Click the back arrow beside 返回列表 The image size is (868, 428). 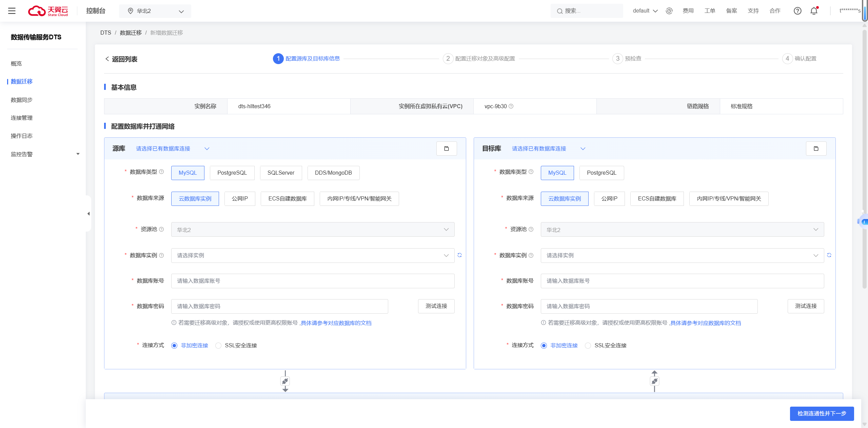tap(107, 59)
